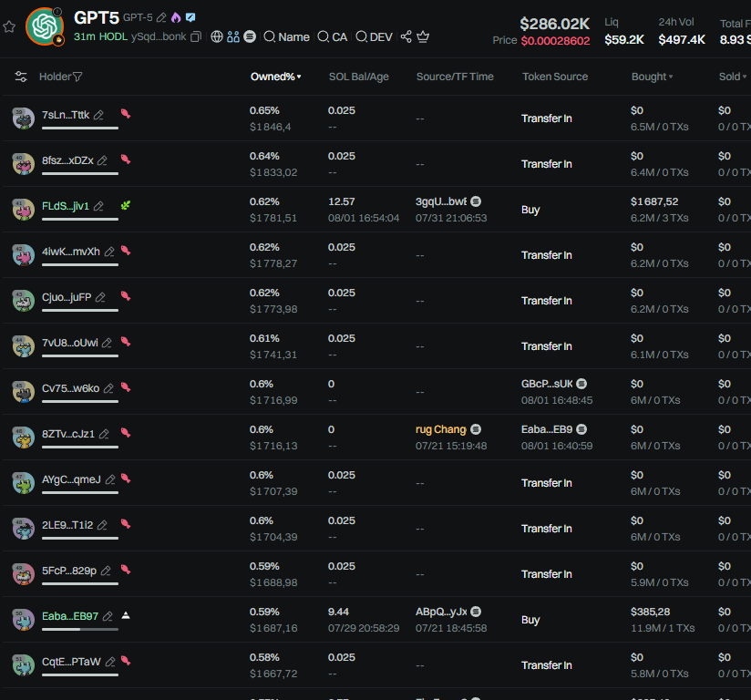751x700 pixels.
Task: Open token source GBcP...sUK
Action: [547, 384]
